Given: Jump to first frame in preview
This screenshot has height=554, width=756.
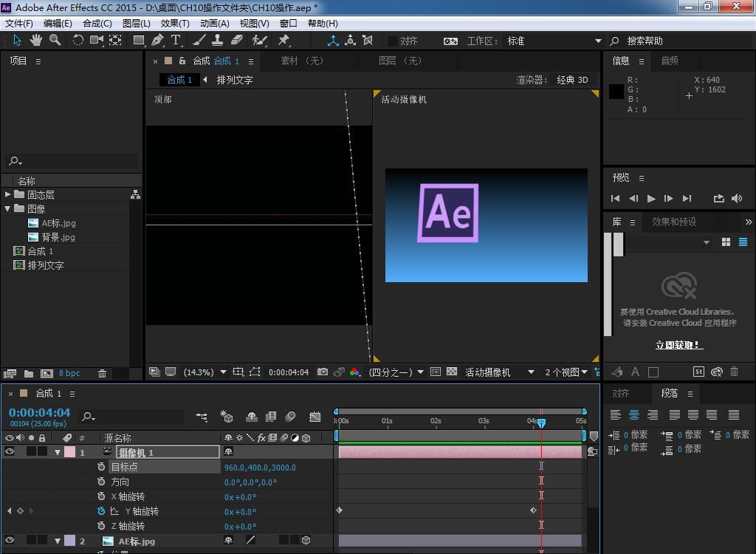Looking at the screenshot, I should (615, 199).
